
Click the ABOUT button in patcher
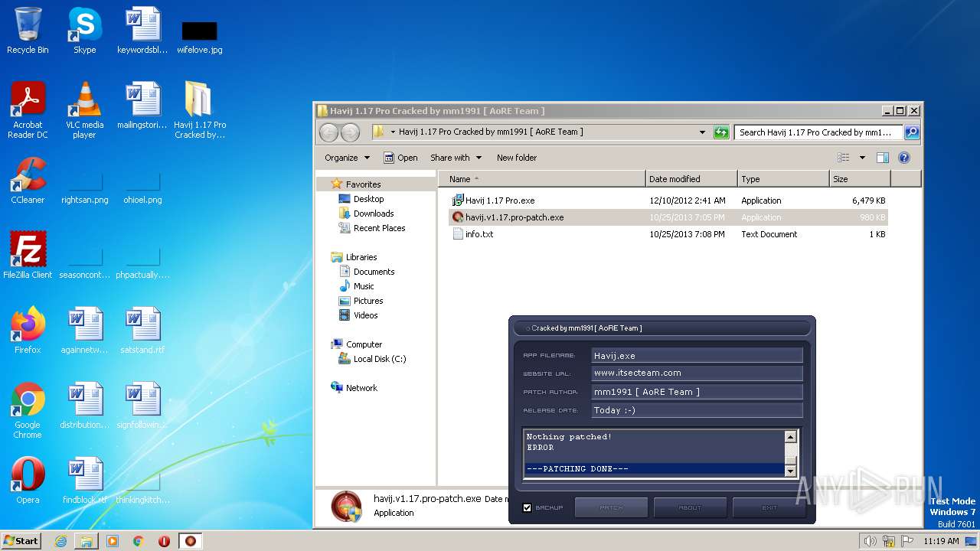690,507
